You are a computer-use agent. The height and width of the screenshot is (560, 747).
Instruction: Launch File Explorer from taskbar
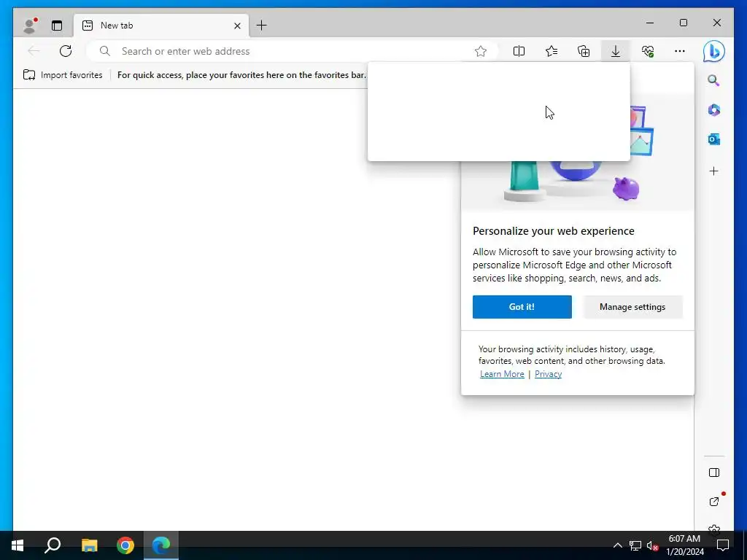[x=89, y=545]
